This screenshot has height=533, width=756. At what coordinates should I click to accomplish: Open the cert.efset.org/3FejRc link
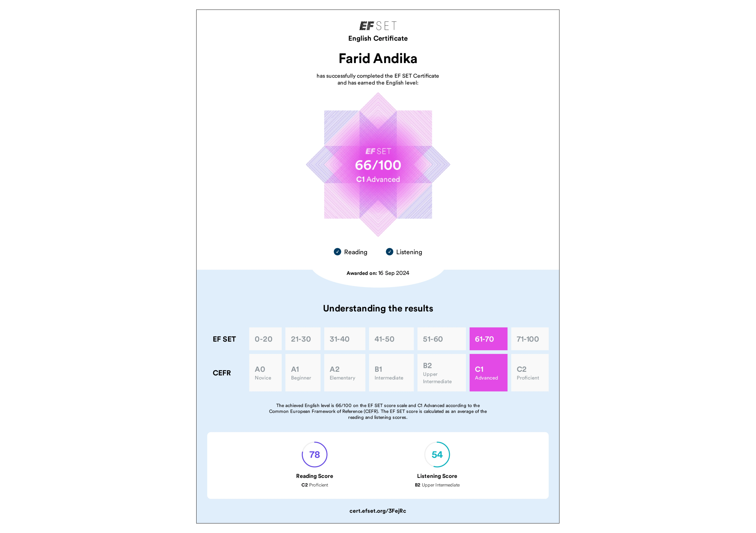pyautogui.click(x=378, y=511)
